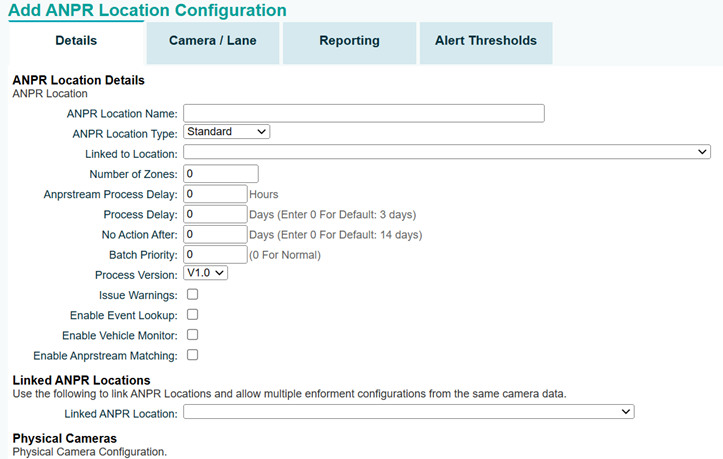Check the Enable Vehicle Monitor box
Image resolution: width=723 pixels, height=459 pixels.
click(x=192, y=335)
